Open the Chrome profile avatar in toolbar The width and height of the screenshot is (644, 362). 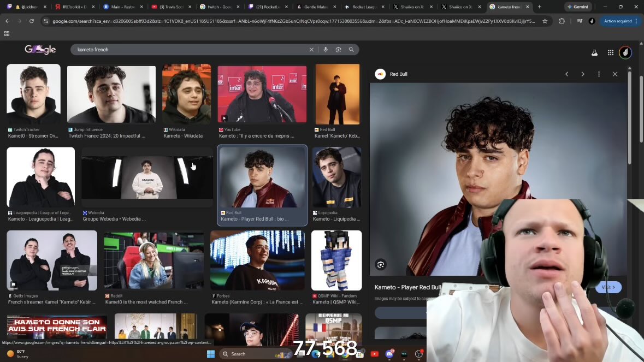[x=592, y=21]
